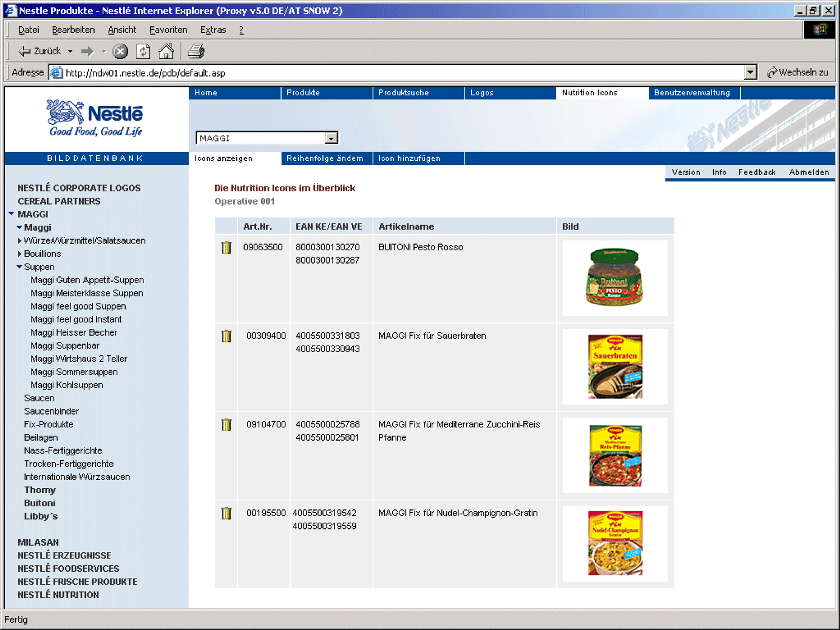
Task: Open the Favoriten menu
Action: (x=168, y=30)
